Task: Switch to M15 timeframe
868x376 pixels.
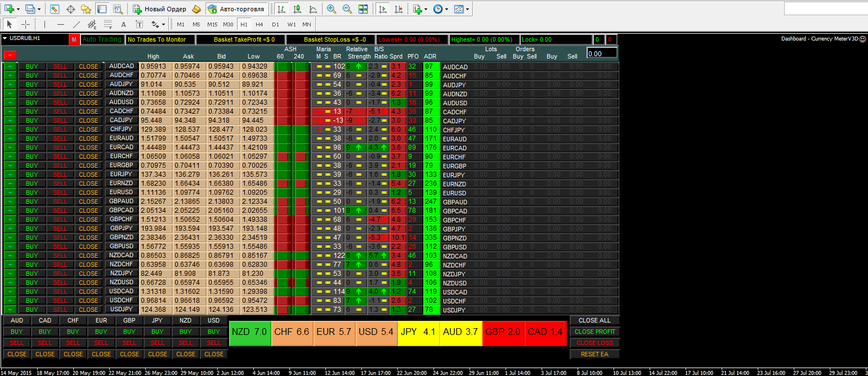Action: [212, 24]
